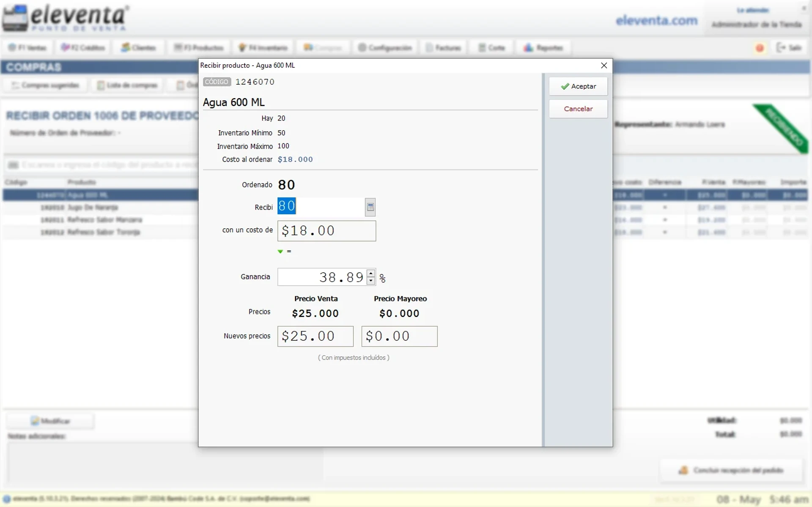The width and height of the screenshot is (812, 507).
Task: Click the Nuevos precios $25.00 field
Action: coord(315,336)
